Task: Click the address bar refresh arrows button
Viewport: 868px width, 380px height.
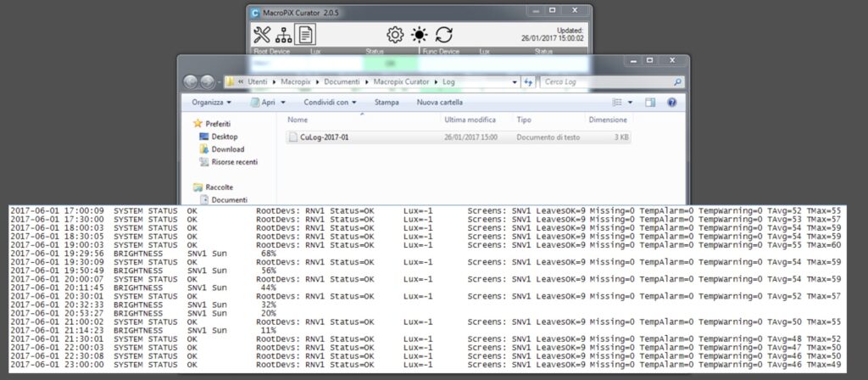Action: (x=528, y=82)
